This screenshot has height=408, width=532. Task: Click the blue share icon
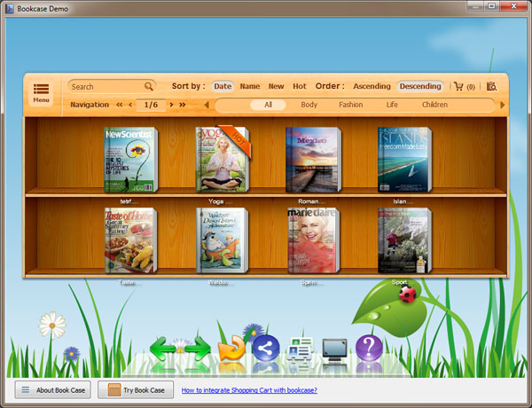(x=266, y=349)
